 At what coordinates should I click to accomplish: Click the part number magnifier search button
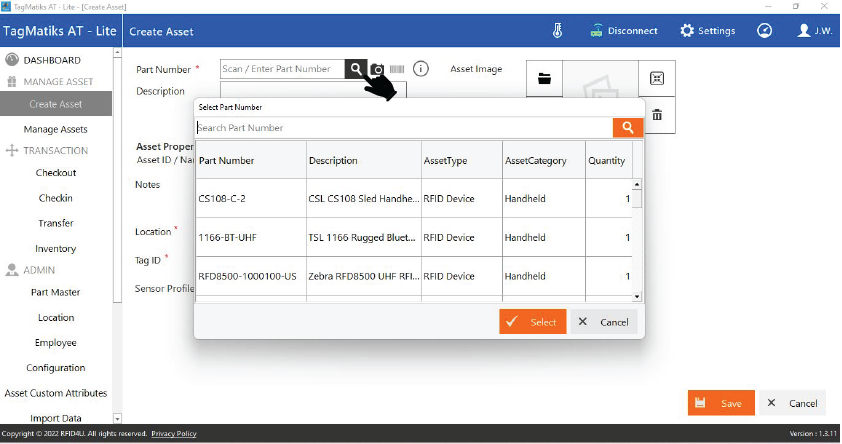click(356, 69)
